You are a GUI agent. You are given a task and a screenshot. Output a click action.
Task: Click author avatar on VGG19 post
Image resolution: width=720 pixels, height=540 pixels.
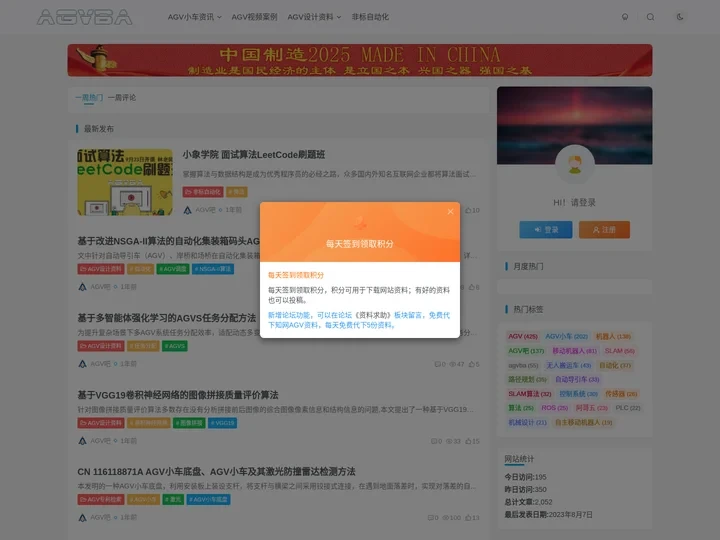pos(82,441)
